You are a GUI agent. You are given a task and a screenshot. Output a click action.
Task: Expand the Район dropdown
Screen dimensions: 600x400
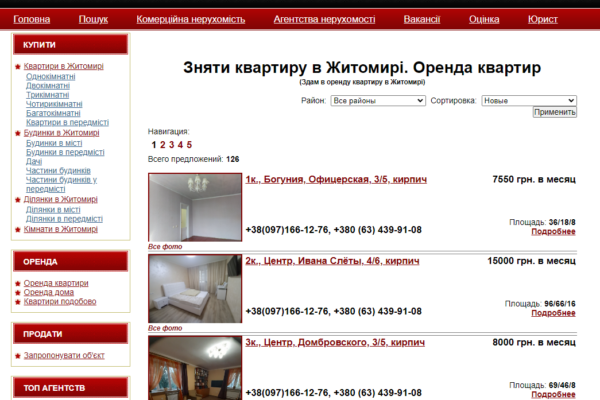pyautogui.click(x=378, y=101)
